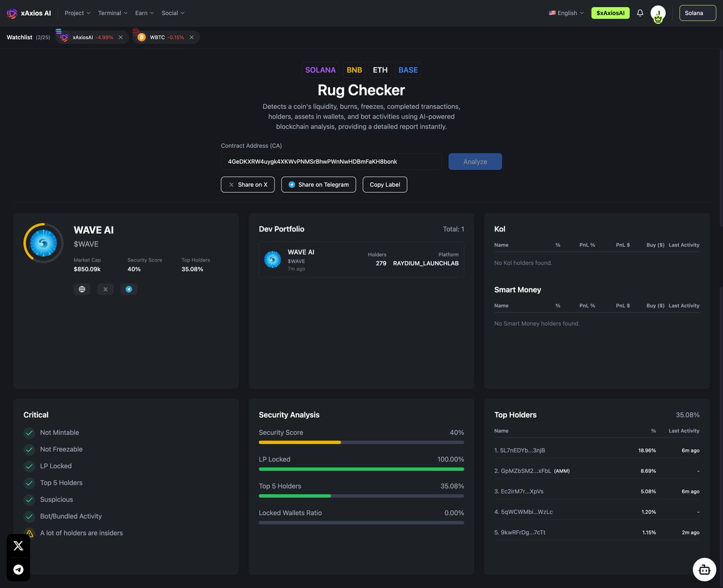This screenshot has width=723, height=588.
Task: Click the WAVE AI token logo
Action: [43, 243]
